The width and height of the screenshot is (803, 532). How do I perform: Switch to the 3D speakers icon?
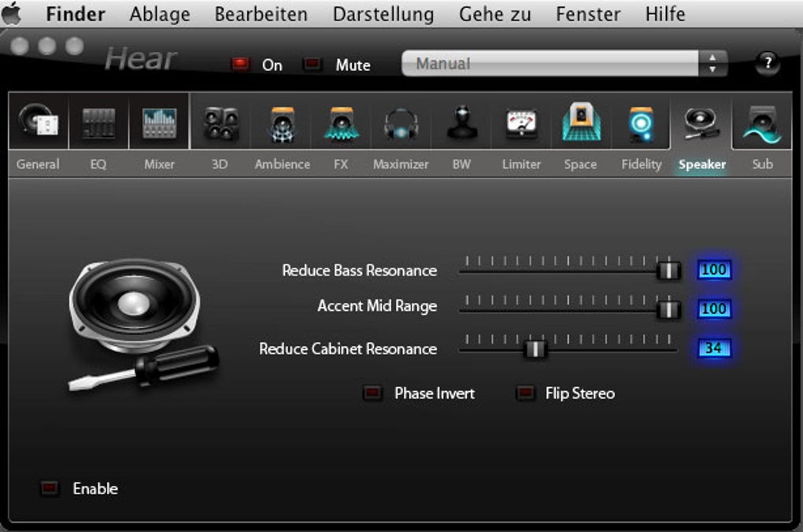[220, 123]
